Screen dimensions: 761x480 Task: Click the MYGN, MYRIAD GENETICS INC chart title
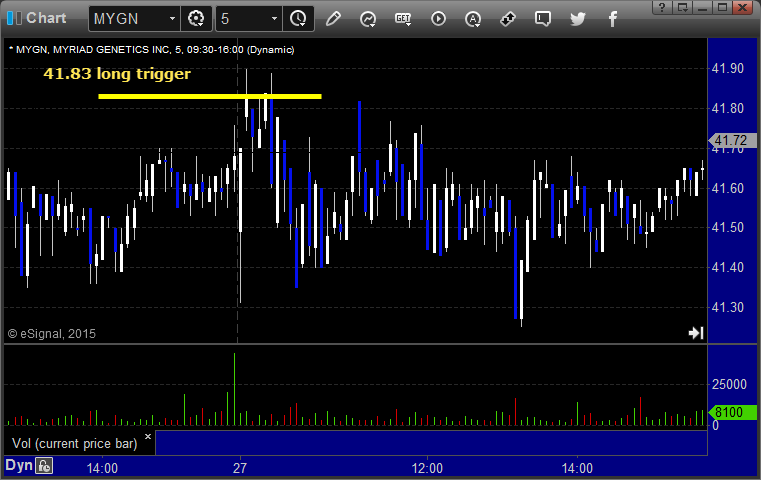[x=154, y=50]
